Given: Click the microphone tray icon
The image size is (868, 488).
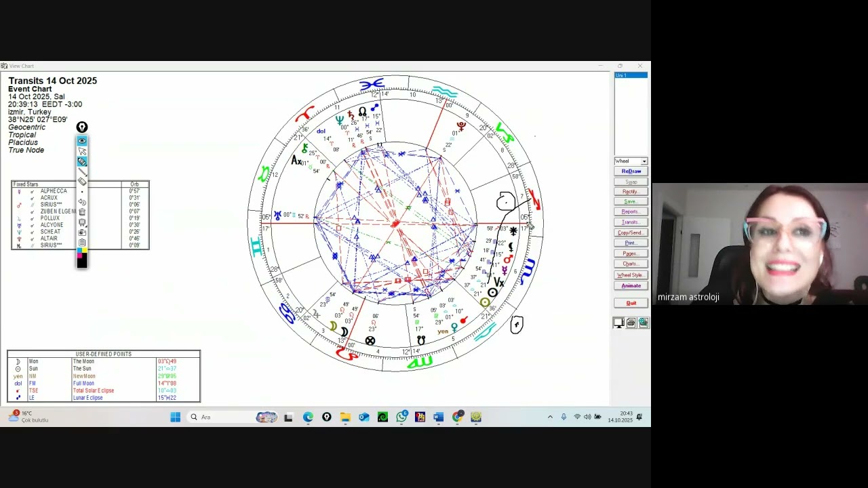Looking at the screenshot, I should coord(564,417).
